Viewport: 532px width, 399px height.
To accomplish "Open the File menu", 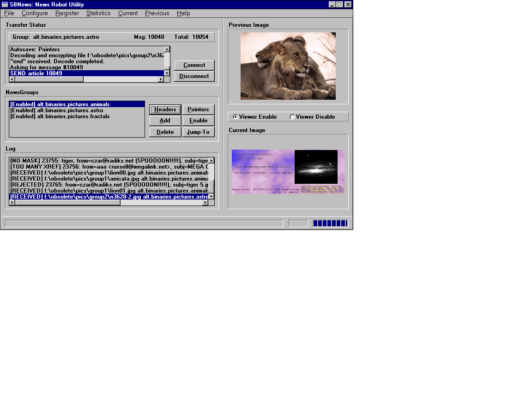I will pos(9,13).
